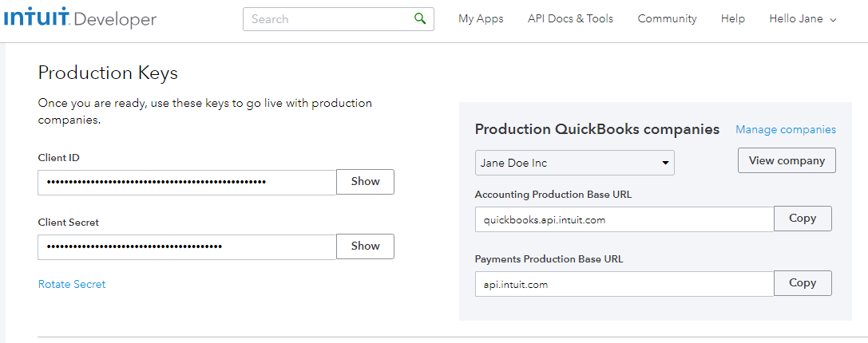
Task: Reveal the masked Client Secret
Action: click(x=365, y=246)
